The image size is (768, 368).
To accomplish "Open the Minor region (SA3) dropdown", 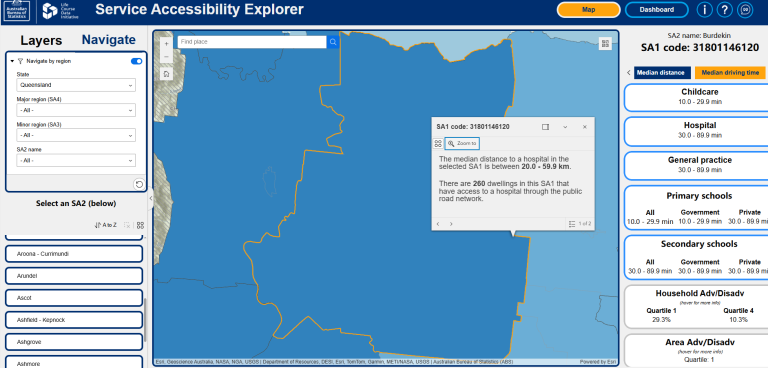I will click(76, 135).
